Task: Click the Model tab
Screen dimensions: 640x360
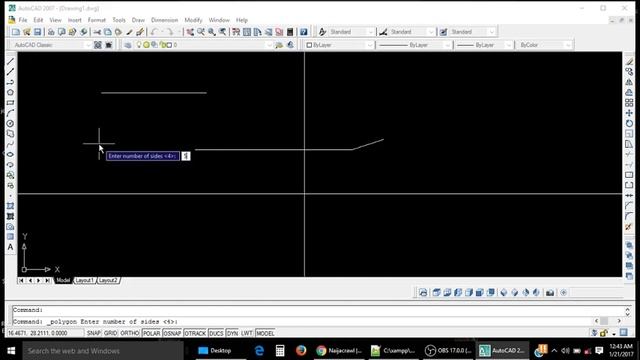Action: (63, 280)
